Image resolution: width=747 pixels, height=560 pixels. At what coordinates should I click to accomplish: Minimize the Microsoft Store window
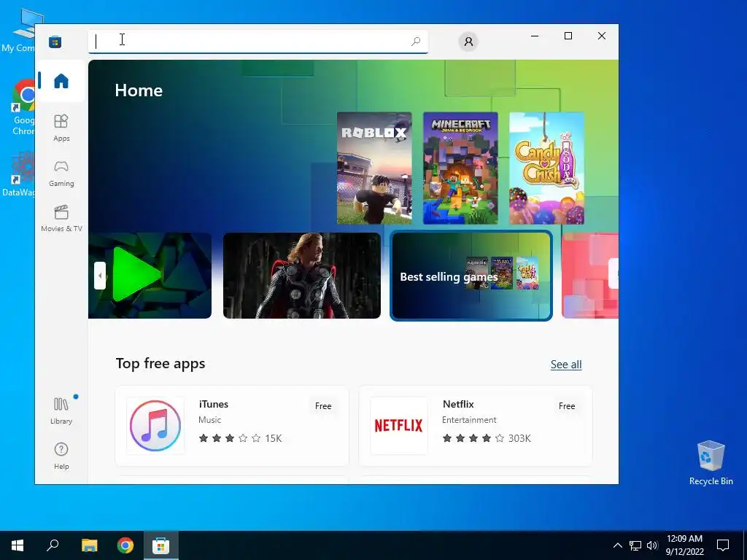535,36
